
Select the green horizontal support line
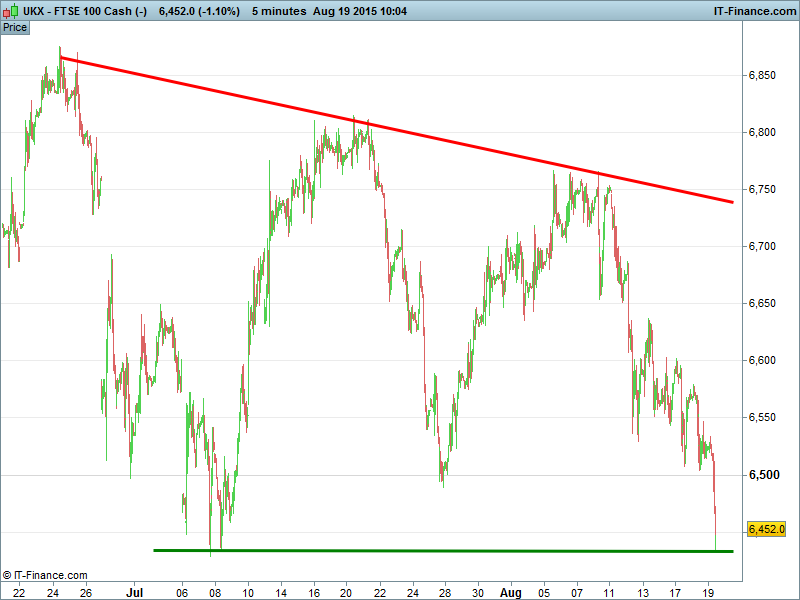443,551
